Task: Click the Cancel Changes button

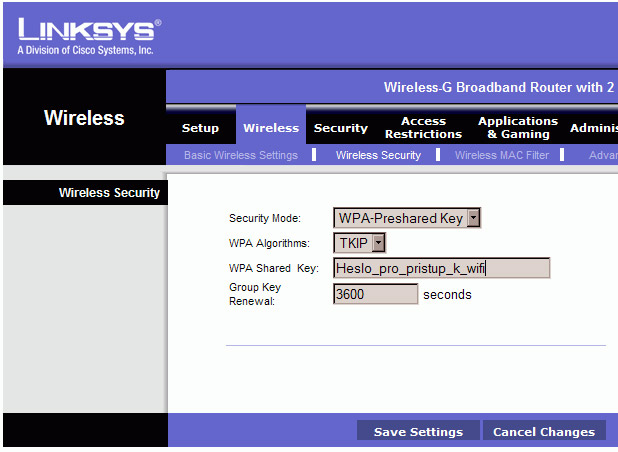Action: (544, 432)
